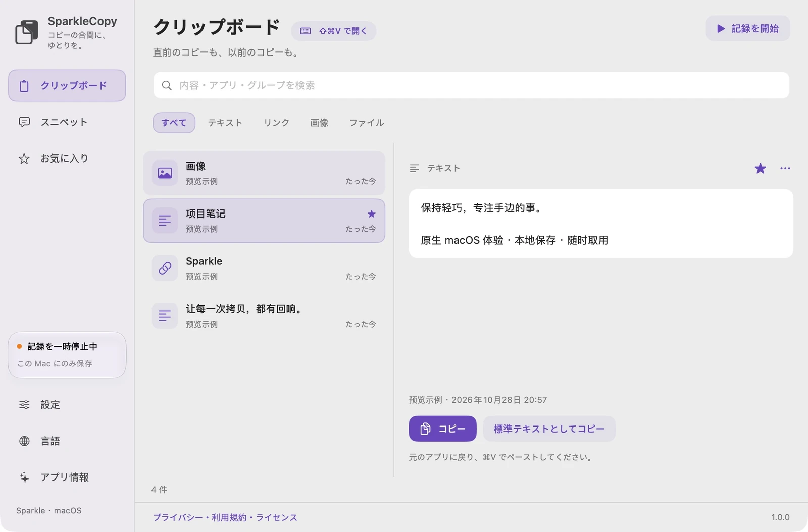808x532 pixels.
Task: Select the 画像 filter tab
Action: pyautogui.click(x=319, y=123)
